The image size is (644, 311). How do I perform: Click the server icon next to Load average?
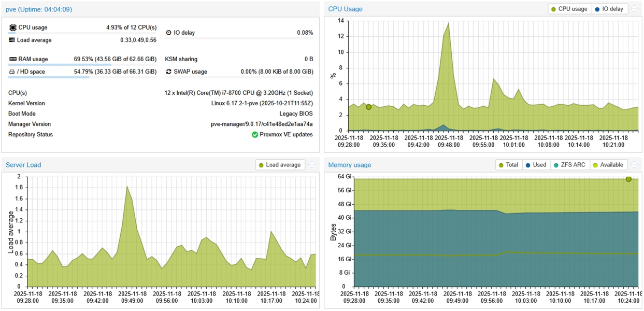click(12, 40)
